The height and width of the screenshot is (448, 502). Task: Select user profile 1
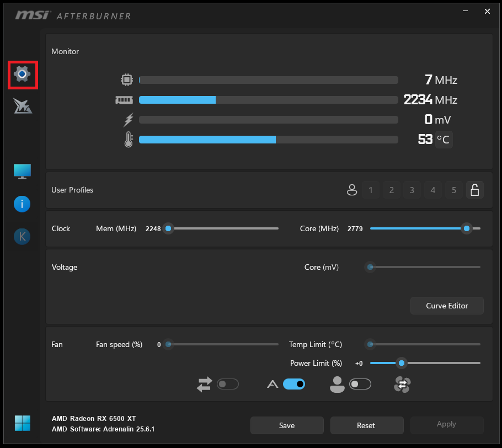point(371,190)
